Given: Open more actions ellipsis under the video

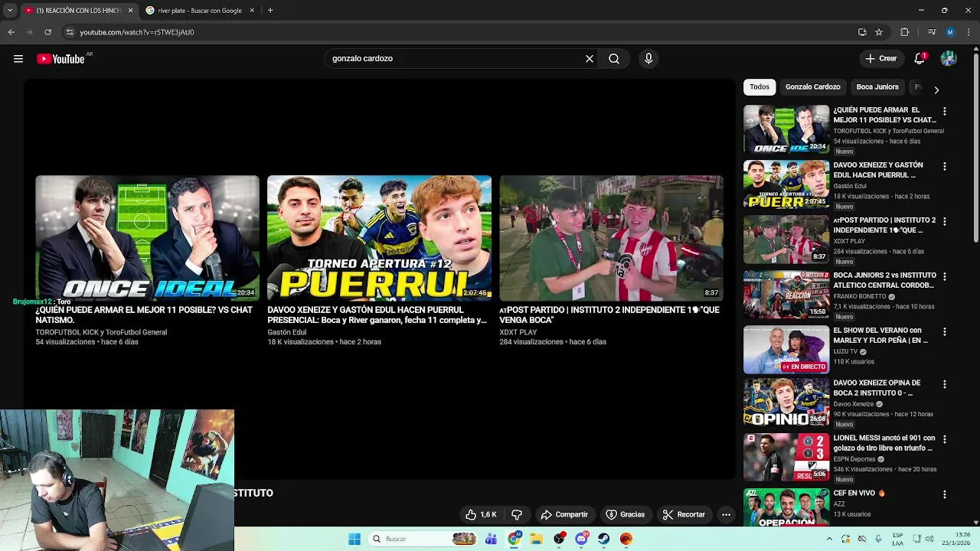Looking at the screenshot, I should tap(726, 515).
